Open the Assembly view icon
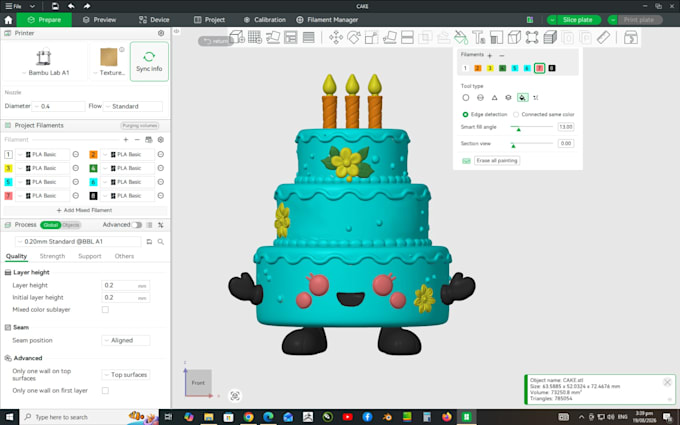 pyautogui.click(x=631, y=37)
